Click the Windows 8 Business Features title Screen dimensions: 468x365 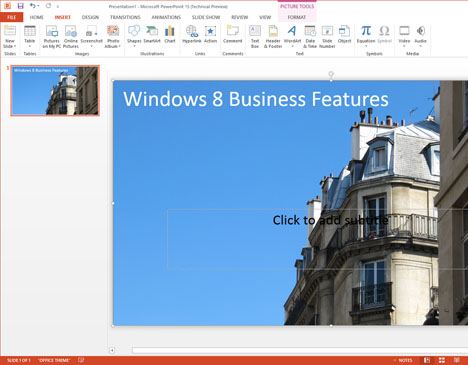point(256,99)
